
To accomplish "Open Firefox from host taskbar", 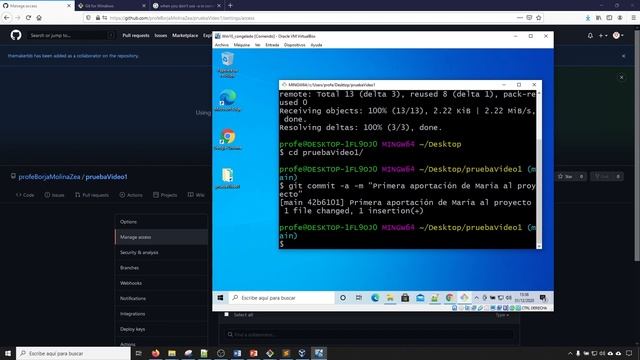I will tap(156, 353).
